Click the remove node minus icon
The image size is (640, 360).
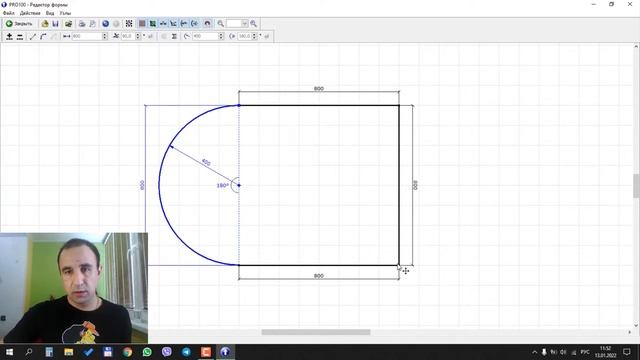[x=20, y=36]
